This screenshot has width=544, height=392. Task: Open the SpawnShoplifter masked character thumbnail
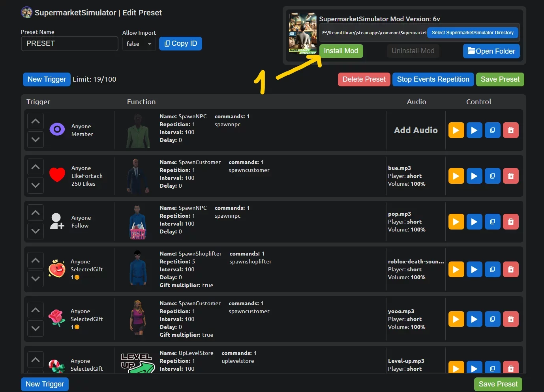[x=138, y=268]
